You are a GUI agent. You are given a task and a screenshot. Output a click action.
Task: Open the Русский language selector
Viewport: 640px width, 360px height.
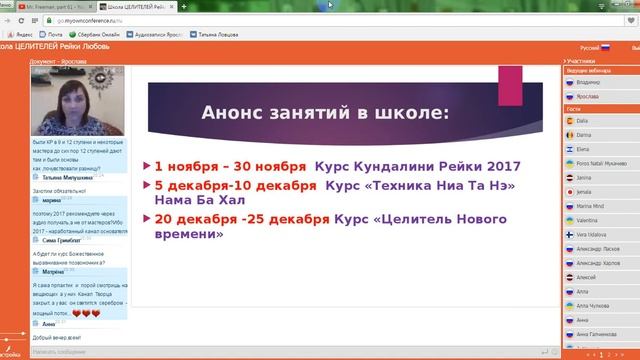click(x=595, y=48)
